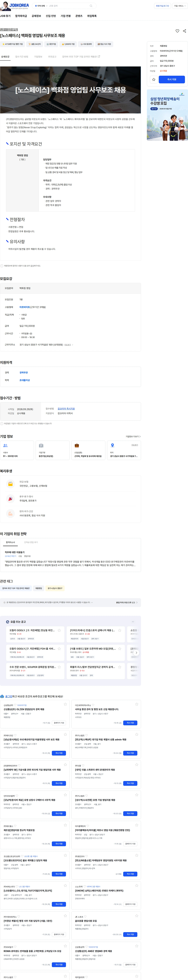Click the blue 즉시 지원 button in the summary panel
This screenshot has height=980, width=188.
(172, 80)
